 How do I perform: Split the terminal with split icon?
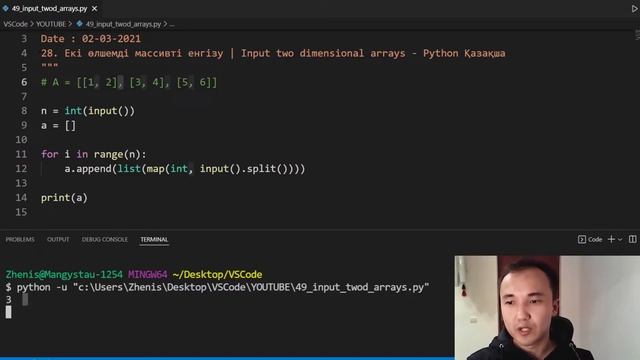click(x=632, y=239)
